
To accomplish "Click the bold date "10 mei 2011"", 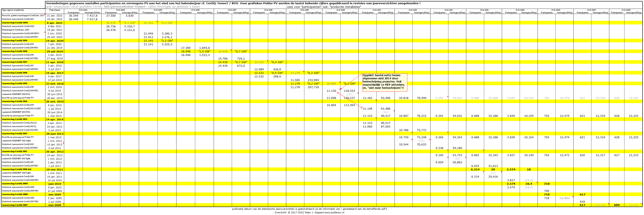I will (55, 170).
